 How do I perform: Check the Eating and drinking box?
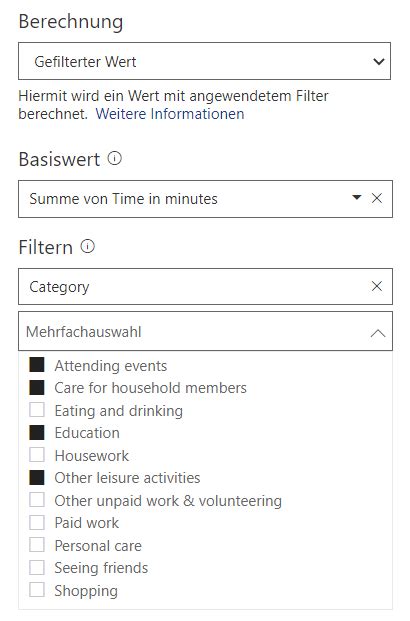37,410
